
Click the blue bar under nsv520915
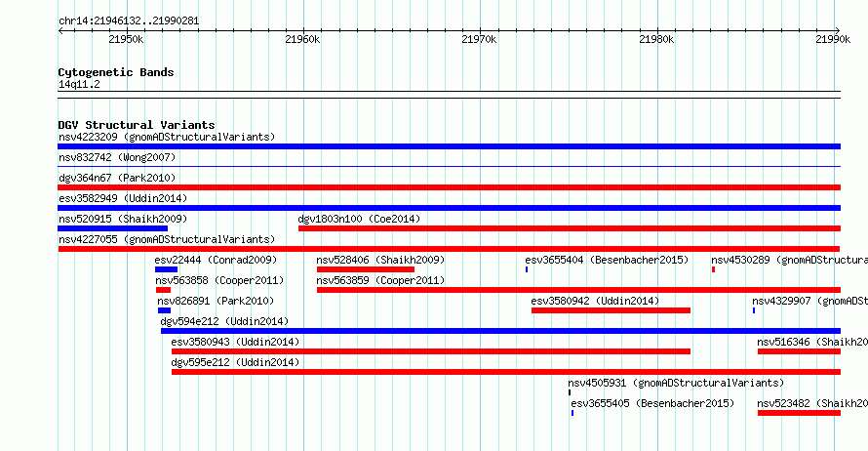(x=112, y=228)
